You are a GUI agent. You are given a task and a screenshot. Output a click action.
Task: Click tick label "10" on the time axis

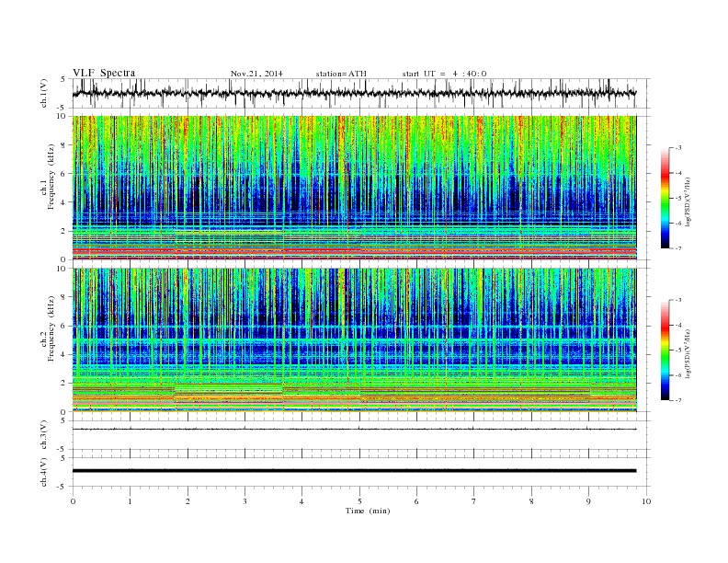click(646, 501)
